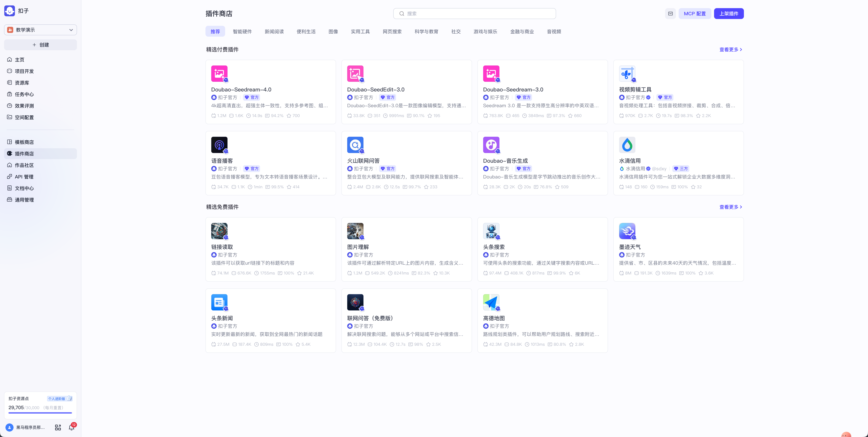The image size is (868, 437).
Task: Click the 墨迹天气 plugin icon
Action: pyautogui.click(x=627, y=231)
